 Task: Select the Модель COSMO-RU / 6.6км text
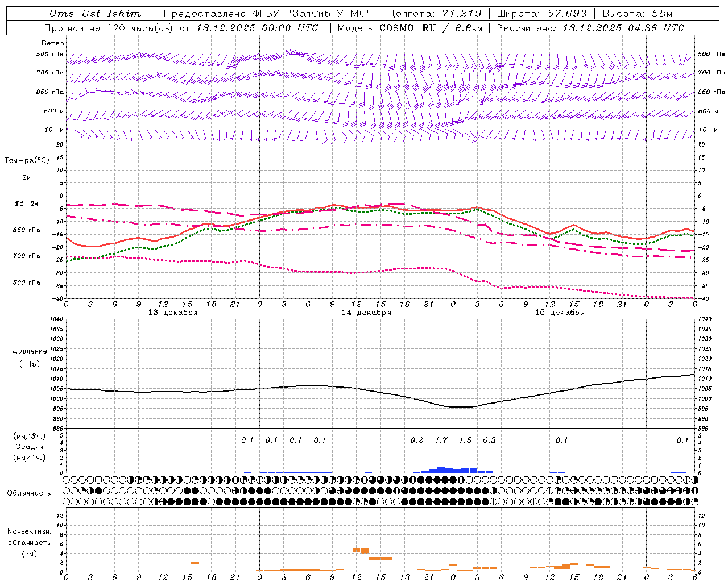411,28
